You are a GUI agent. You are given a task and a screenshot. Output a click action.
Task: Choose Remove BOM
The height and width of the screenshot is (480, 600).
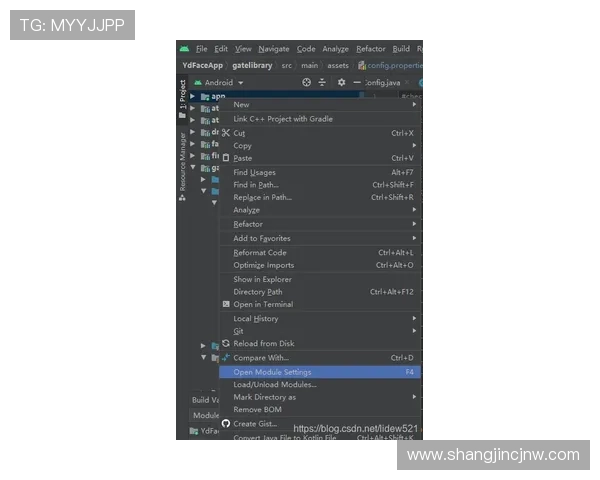tap(320, 409)
